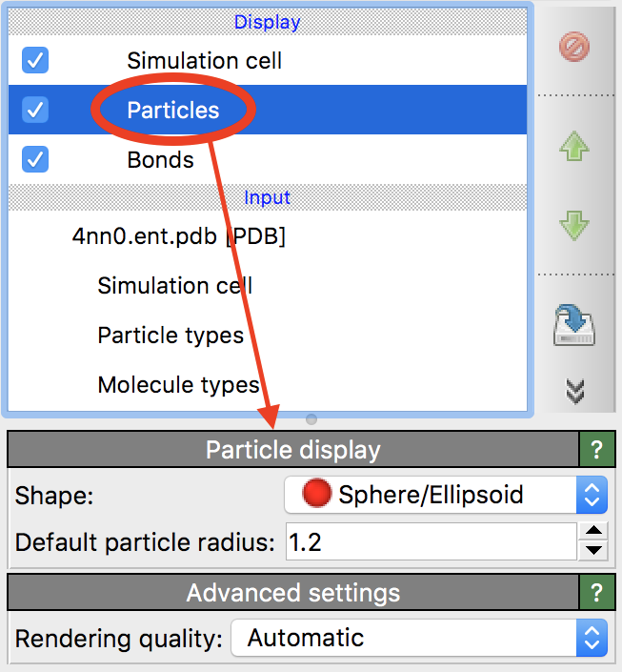The image size is (622, 672).
Task: Expand more actions double-chevron icon
Action: [574, 390]
